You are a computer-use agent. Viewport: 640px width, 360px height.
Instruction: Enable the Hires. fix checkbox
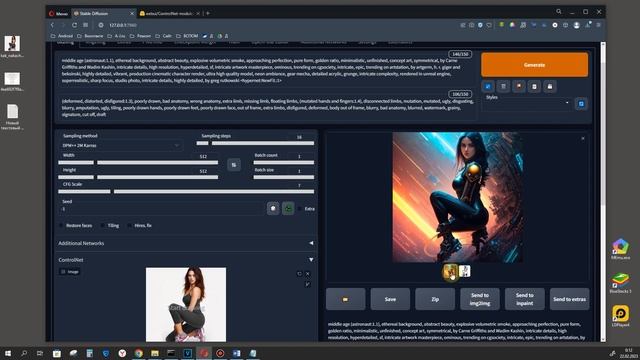point(130,225)
